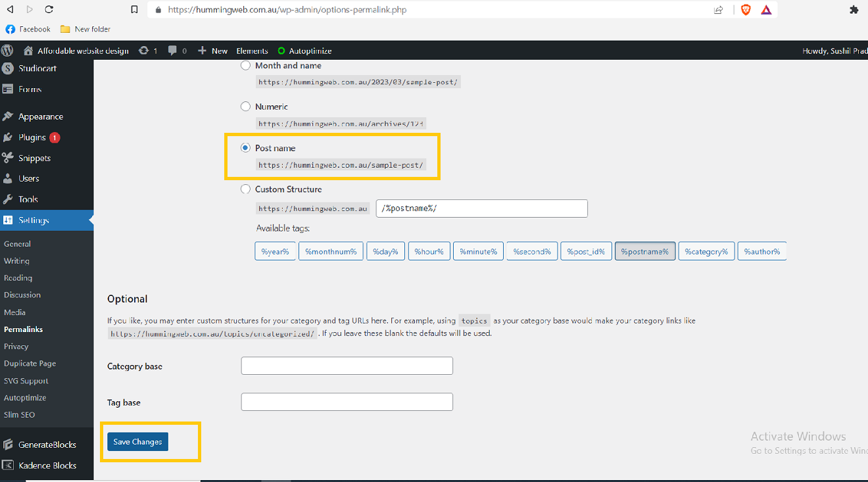
Task: Open the New folder bookmark in bookmarks bar
Action: 85,29
